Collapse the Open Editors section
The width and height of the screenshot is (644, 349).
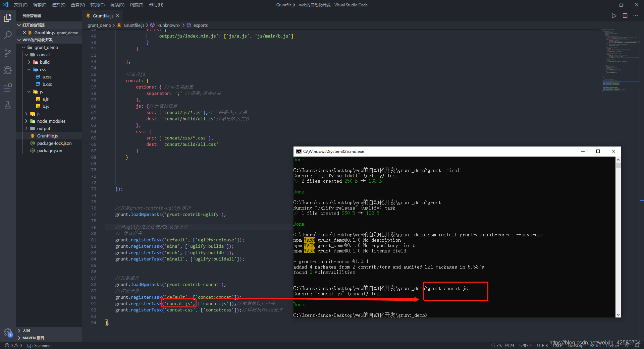(x=19, y=25)
